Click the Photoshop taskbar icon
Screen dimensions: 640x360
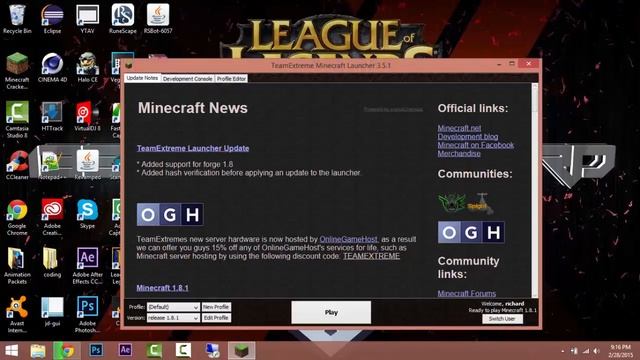coord(96,350)
